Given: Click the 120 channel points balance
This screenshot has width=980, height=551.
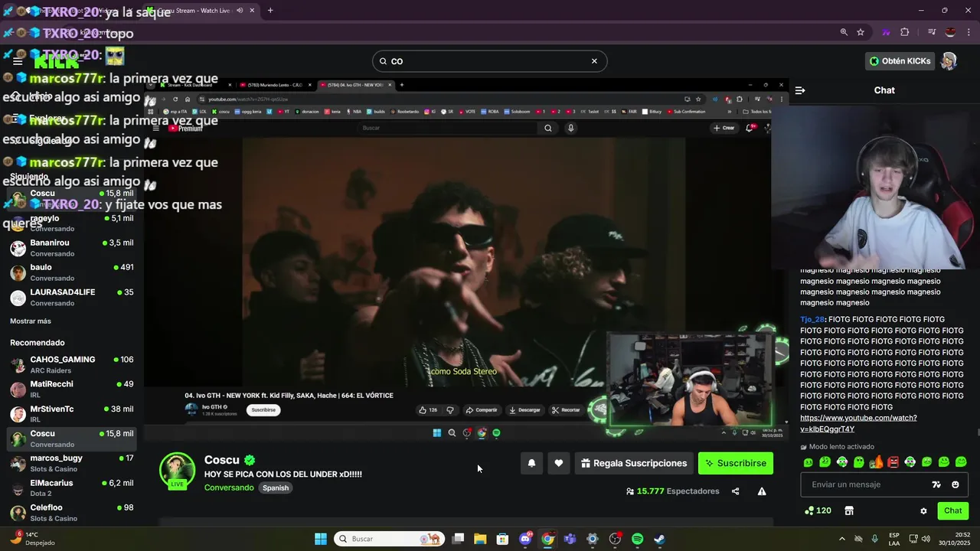Looking at the screenshot, I should click(x=818, y=510).
